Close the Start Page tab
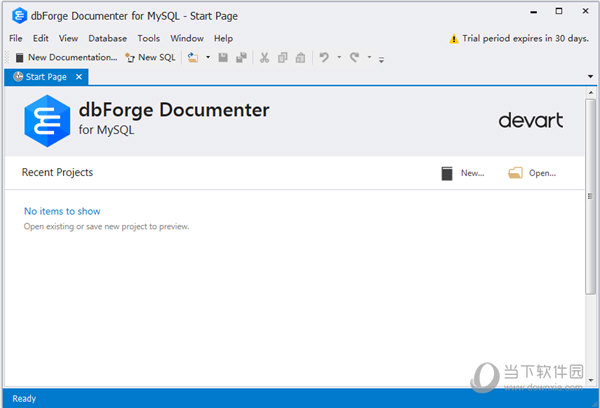Viewport: 600px width, 408px height. (79, 77)
